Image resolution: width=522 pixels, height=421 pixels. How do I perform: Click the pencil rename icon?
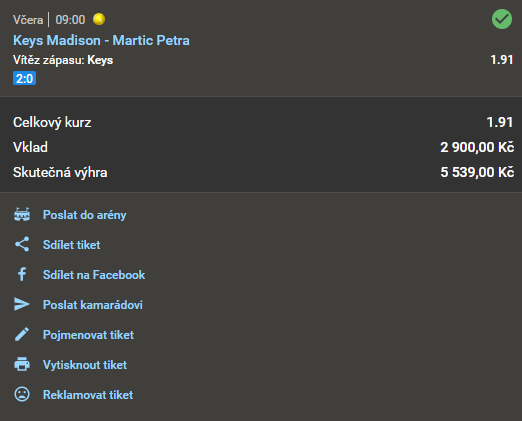(x=22, y=334)
